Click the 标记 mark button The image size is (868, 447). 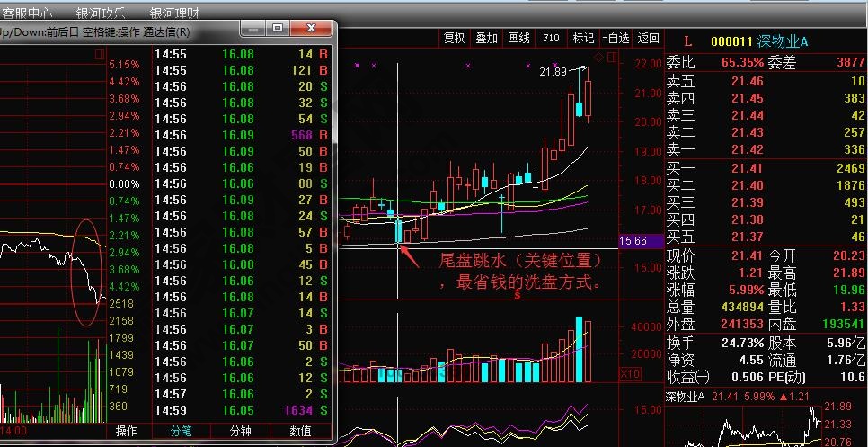[583, 38]
